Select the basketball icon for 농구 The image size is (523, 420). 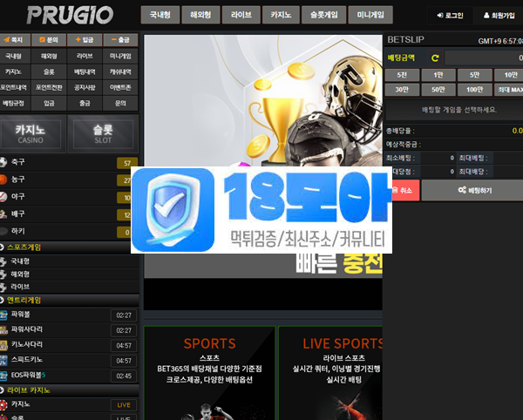tap(3, 180)
